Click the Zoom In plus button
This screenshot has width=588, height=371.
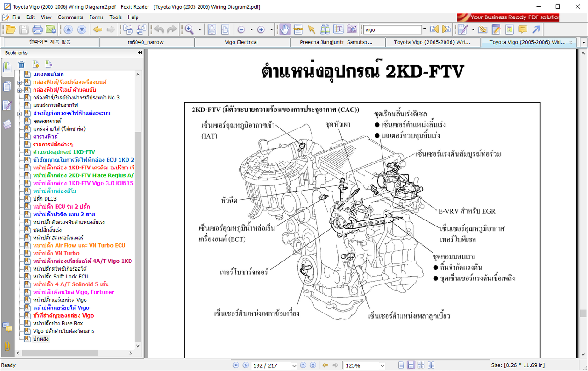click(261, 29)
